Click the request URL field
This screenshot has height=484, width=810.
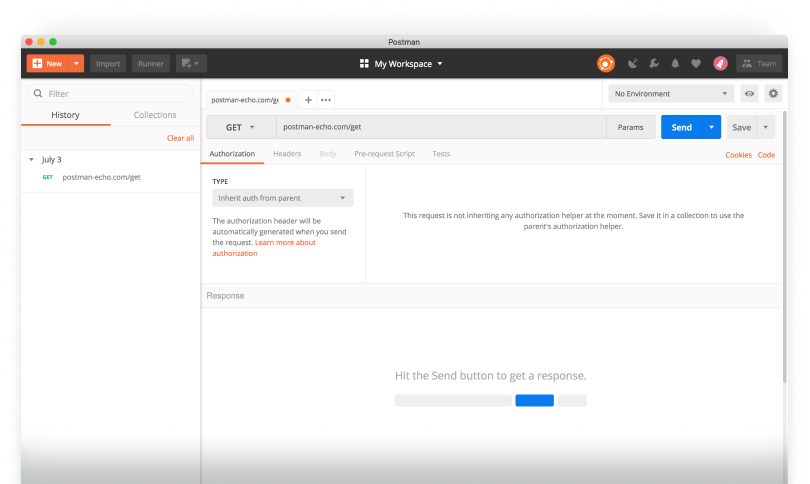coord(441,127)
